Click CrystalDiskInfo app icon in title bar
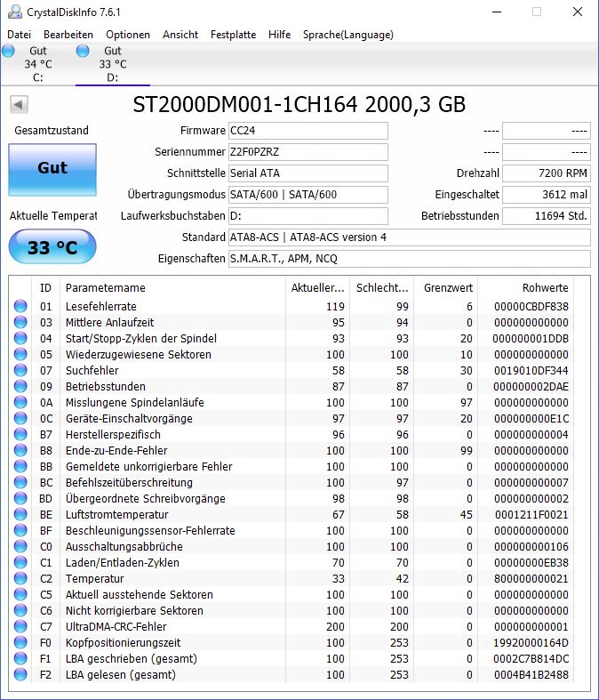The height and width of the screenshot is (700, 599). (15, 12)
